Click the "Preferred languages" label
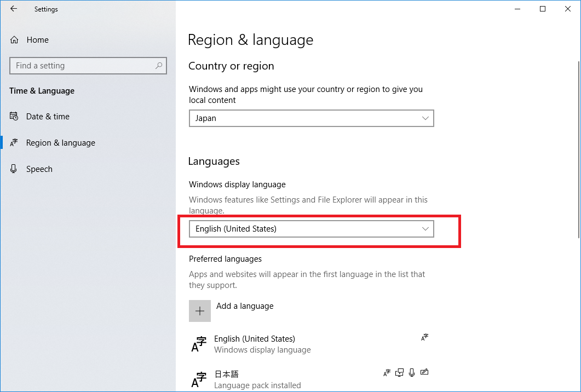Viewport: 581px width, 392px height. pyautogui.click(x=225, y=259)
